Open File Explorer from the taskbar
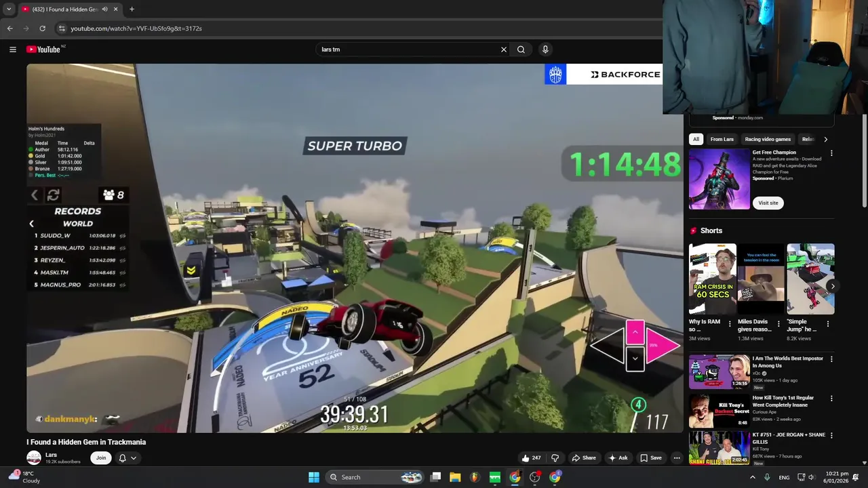This screenshot has width=868, height=488. (x=455, y=477)
